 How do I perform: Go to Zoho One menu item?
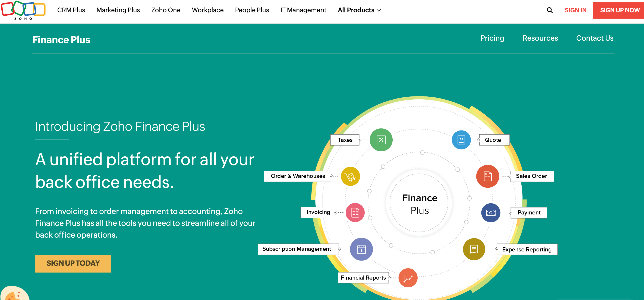[x=166, y=10]
